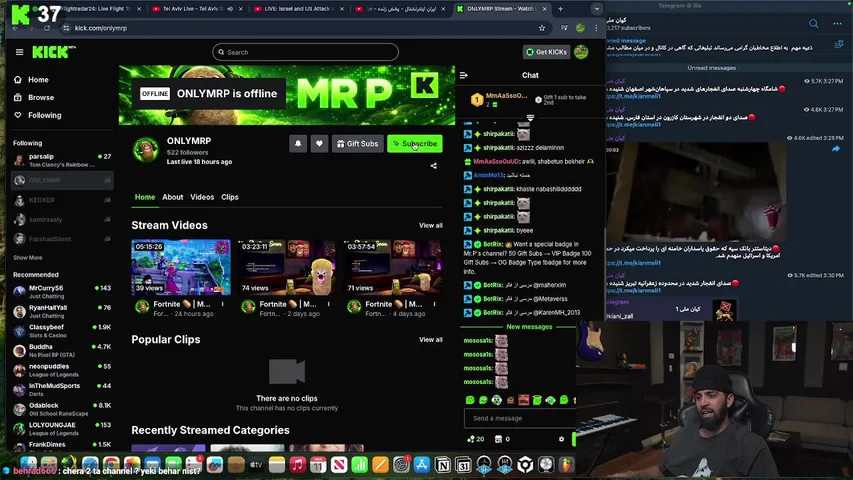Open Buddha channel in Recommended list
This screenshot has width=853, height=480.
(62, 350)
